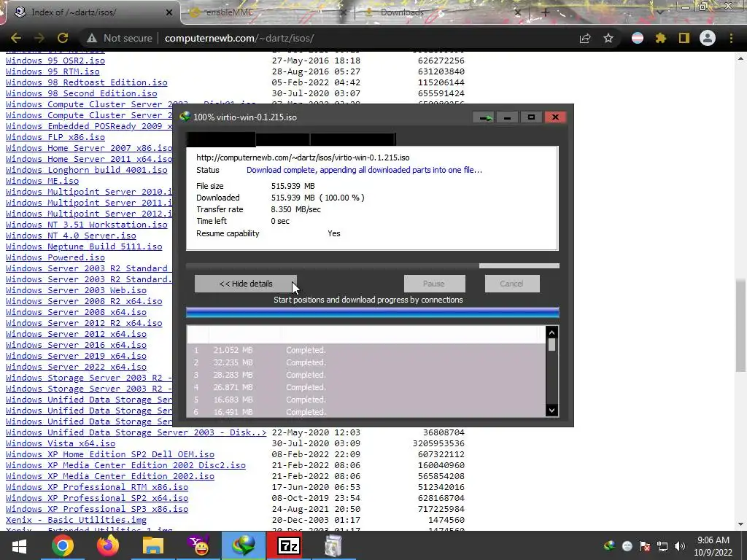Image resolution: width=747 pixels, height=560 pixels.
Task: Click the taskbar clock showing 9:06 AM
Action: 713,546
